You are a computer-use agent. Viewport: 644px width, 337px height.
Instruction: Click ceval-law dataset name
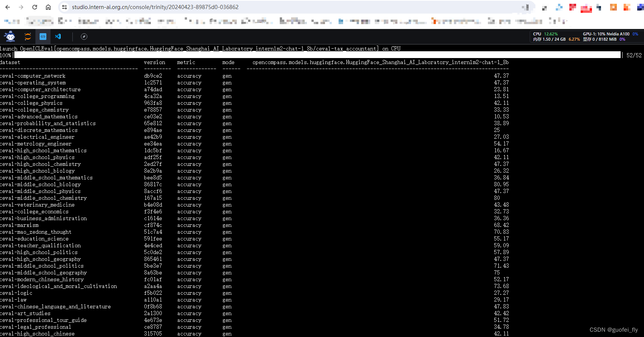click(13, 300)
